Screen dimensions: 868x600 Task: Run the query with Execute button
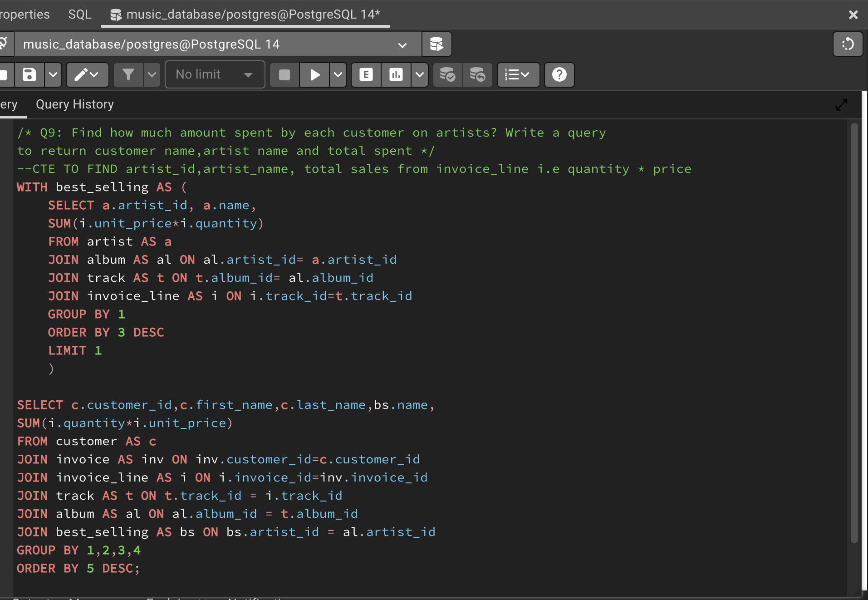click(x=314, y=74)
